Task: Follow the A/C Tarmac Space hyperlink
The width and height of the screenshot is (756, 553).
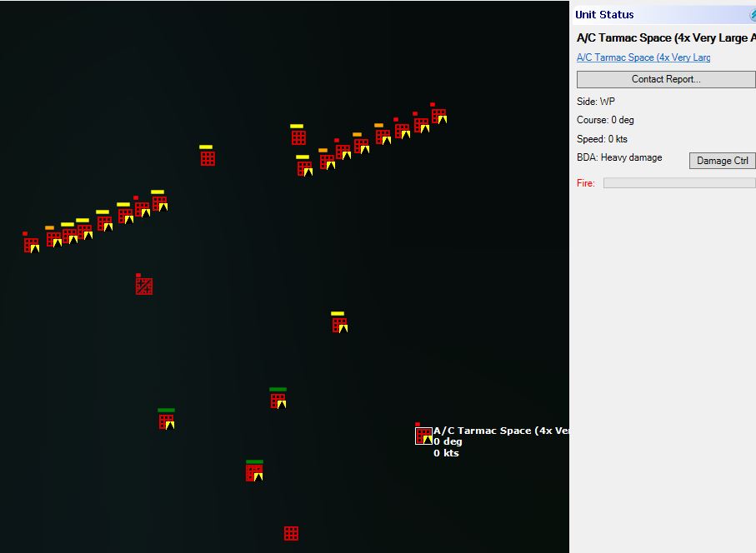Action: [643, 57]
